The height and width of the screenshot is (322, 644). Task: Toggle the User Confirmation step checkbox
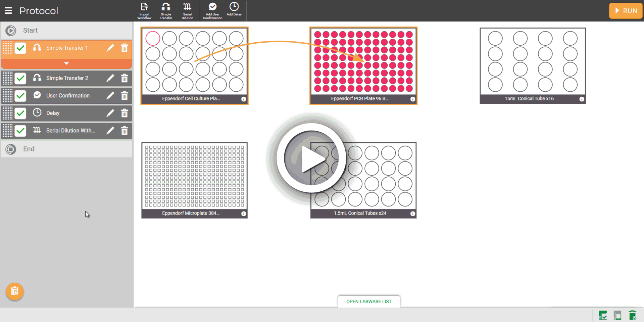(20, 96)
